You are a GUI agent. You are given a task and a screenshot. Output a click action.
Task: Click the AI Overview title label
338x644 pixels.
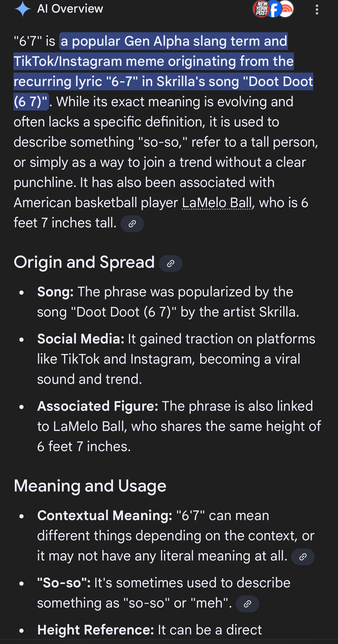(x=70, y=9)
